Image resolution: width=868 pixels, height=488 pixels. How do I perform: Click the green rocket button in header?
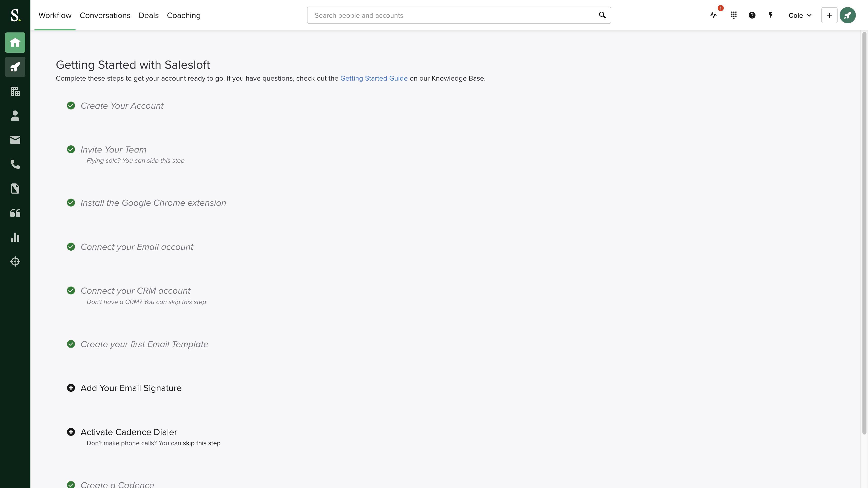pos(847,15)
